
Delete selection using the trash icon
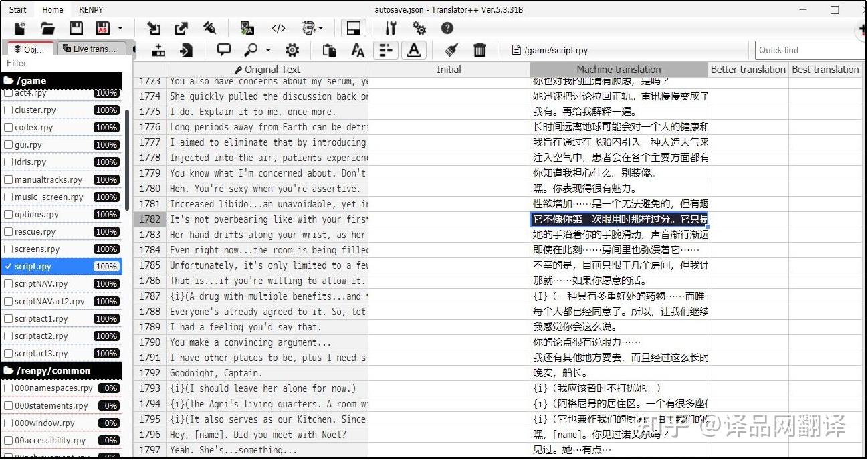click(479, 49)
